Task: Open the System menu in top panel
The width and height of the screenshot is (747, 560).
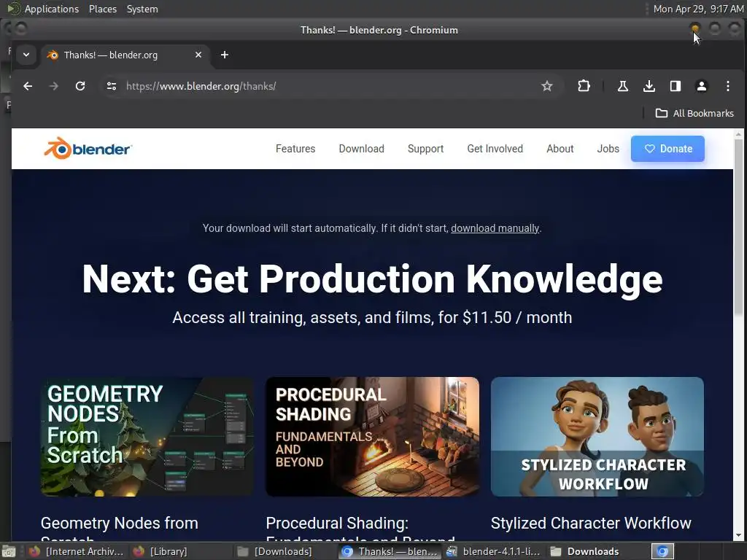Action: 142,9
